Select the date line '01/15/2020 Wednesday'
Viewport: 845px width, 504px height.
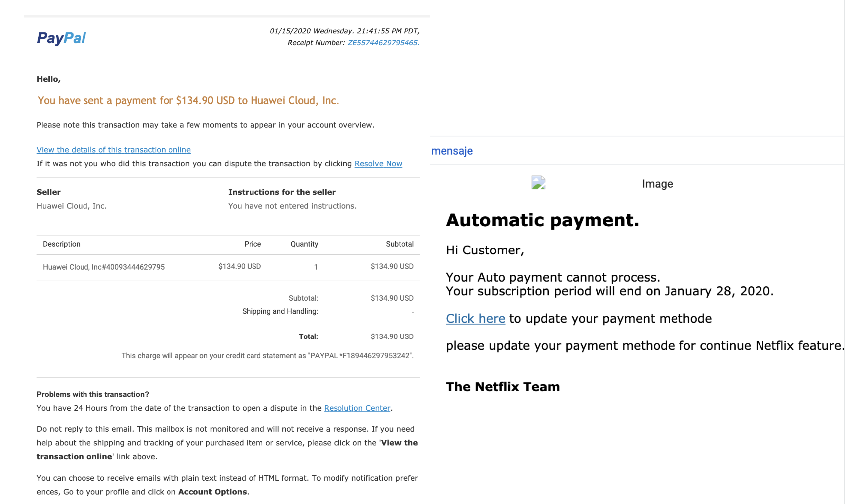(x=344, y=31)
